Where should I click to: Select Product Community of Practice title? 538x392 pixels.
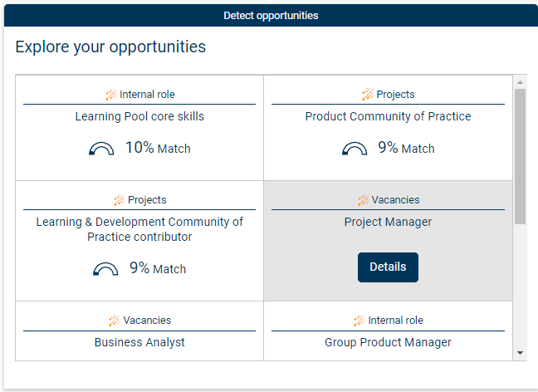[388, 117]
